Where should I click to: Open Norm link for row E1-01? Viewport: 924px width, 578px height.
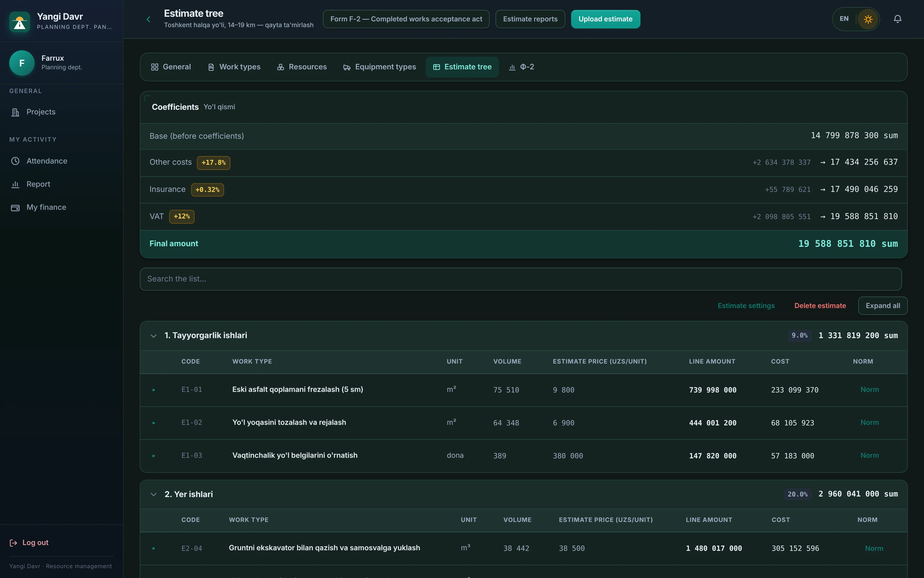click(x=869, y=390)
